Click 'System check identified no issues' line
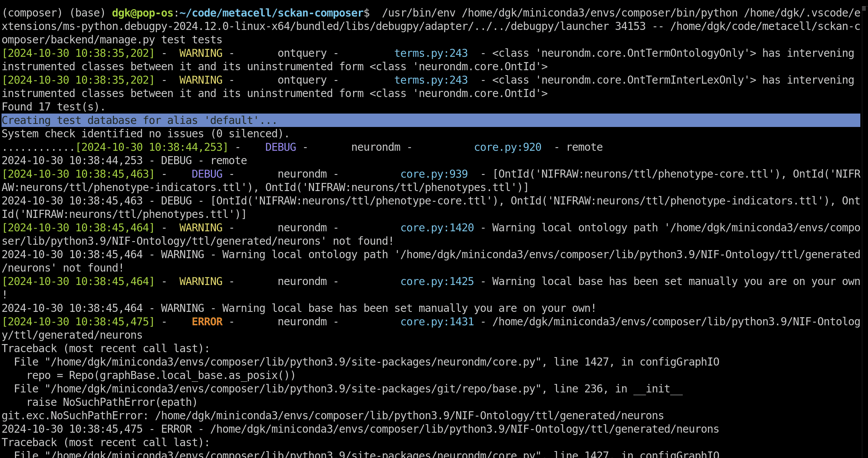Image resolution: width=868 pixels, height=458 pixels. point(146,134)
